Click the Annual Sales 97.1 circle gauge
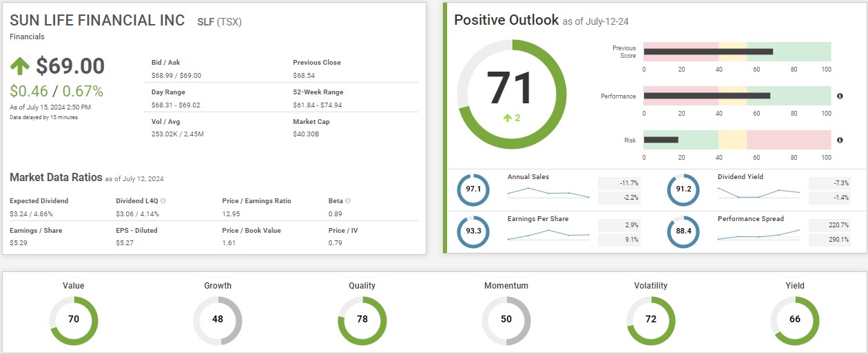The width and height of the screenshot is (868, 354). pyautogui.click(x=473, y=189)
